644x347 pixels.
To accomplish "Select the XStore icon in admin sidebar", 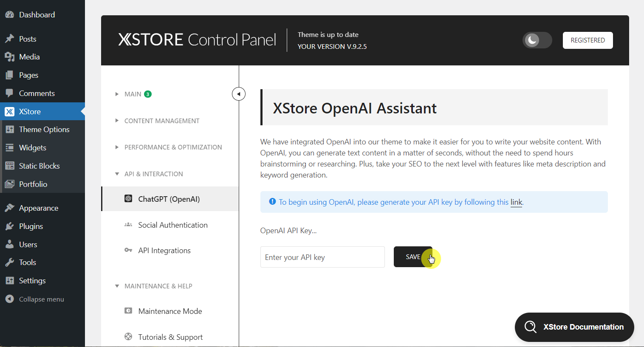I will point(9,111).
